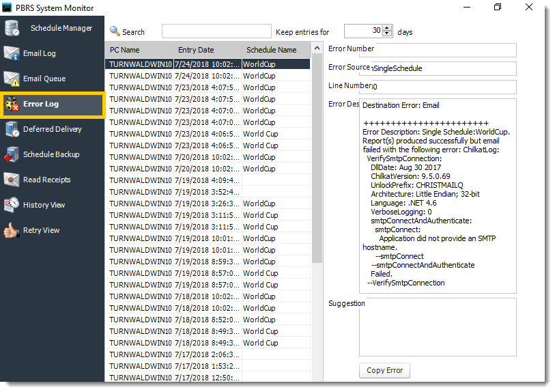Decrease the keep entries days value
The image size is (555, 392).
point(388,34)
